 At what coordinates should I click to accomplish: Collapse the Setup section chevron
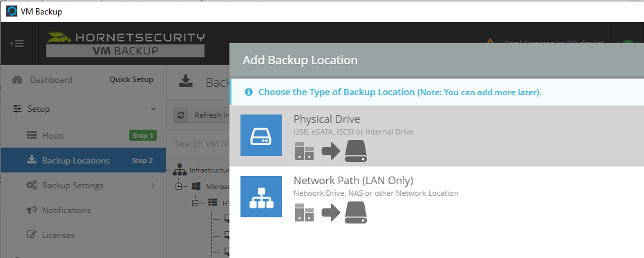pos(153,109)
